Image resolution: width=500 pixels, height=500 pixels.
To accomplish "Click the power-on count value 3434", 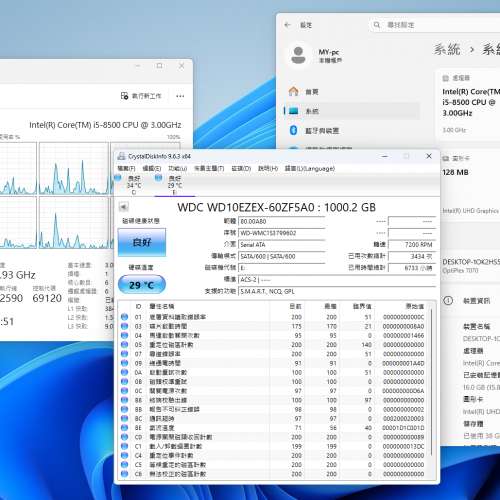I will pos(412,256).
